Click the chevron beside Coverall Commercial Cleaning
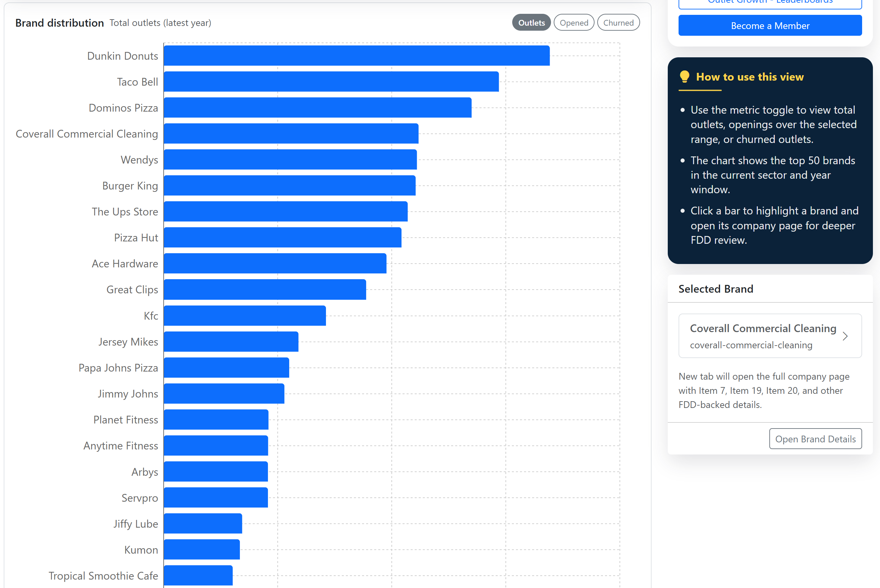Image resolution: width=880 pixels, height=588 pixels. pos(846,336)
